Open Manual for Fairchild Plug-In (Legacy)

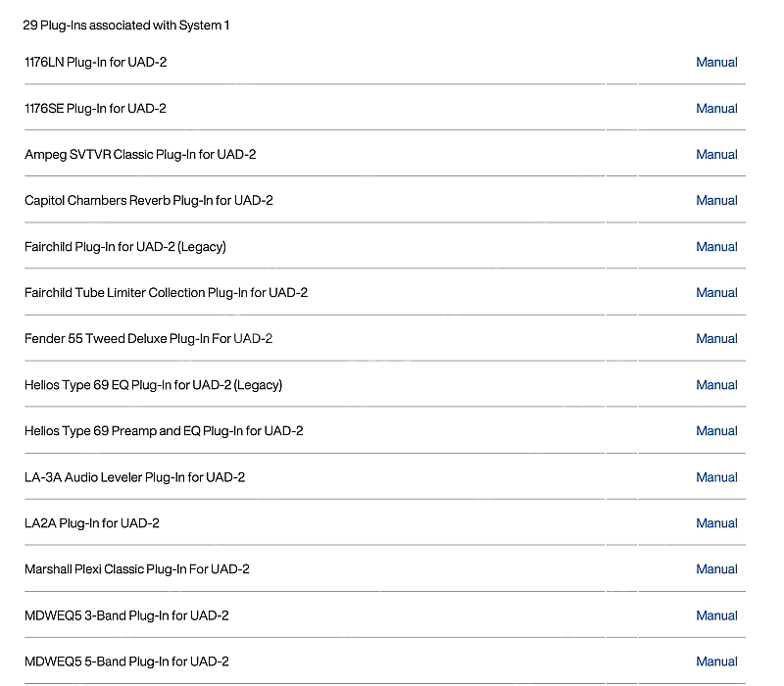(x=716, y=247)
